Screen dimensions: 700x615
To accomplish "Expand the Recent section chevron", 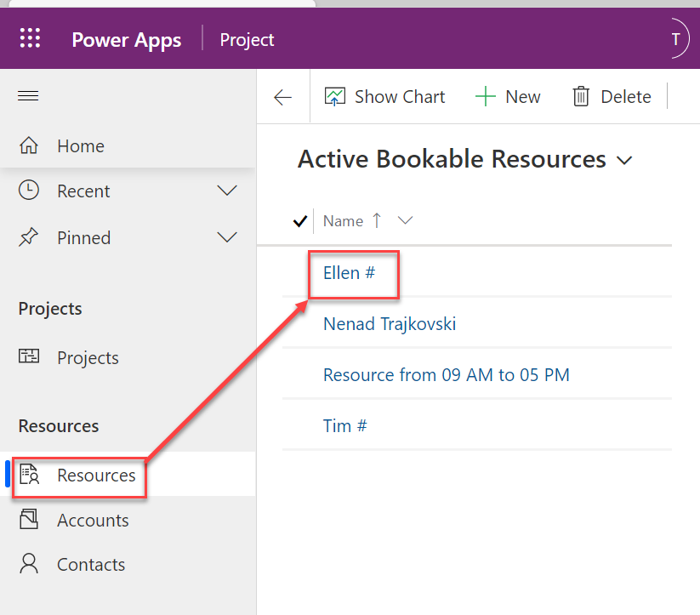I will pos(227,191).
